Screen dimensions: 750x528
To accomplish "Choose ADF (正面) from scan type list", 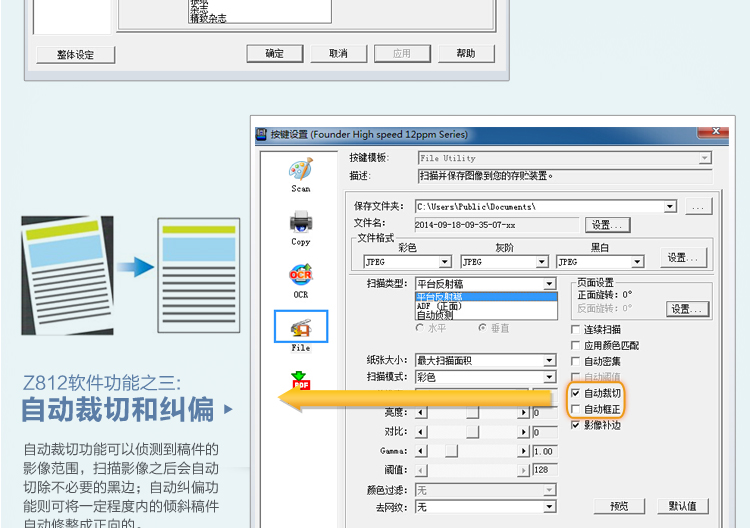I will [x=438, y=306].
